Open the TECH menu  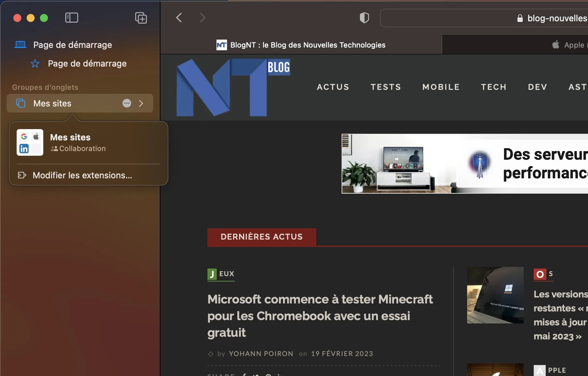493,87
